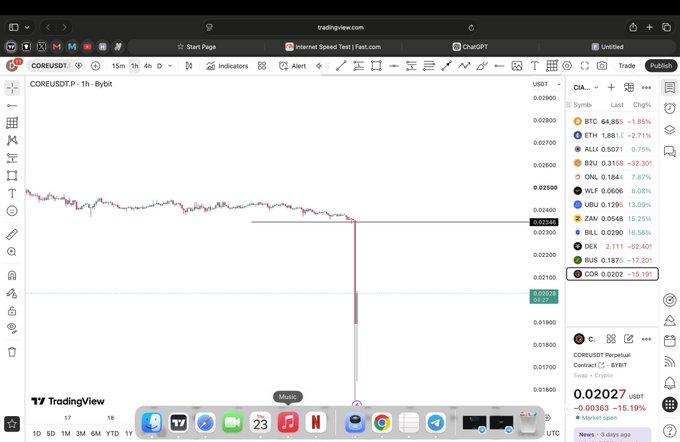Select the rectangle tool in favorites toolbar
The height and width of the screenshot is (442, 680).
point(376,66)
